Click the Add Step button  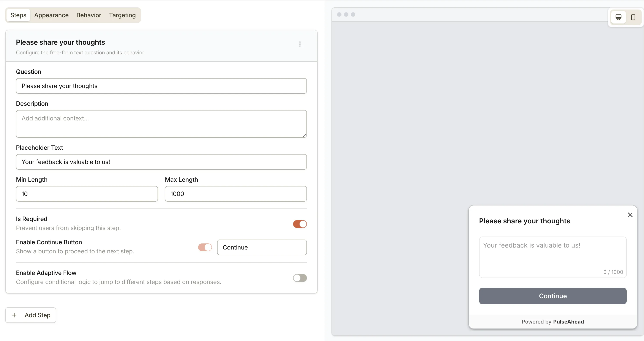pyautogui.click(x=30, y=315)
